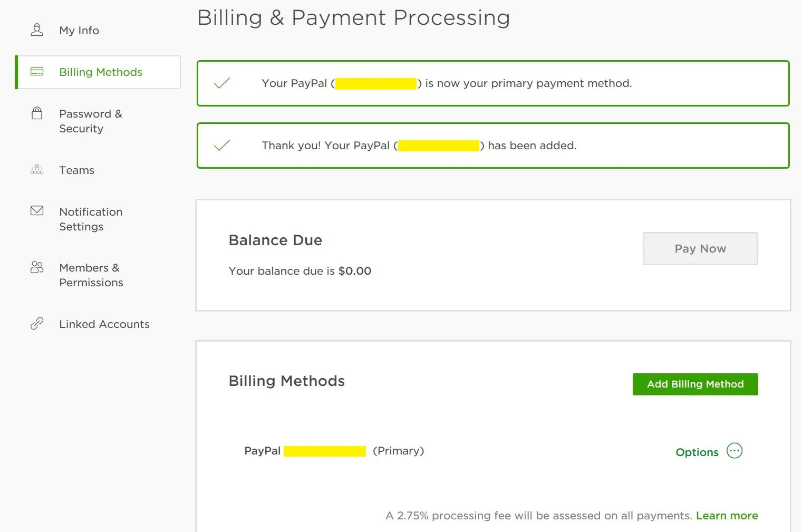This screenshot has height=532, width=802.
Task: Open the Teams section
Action: point(77,170)
